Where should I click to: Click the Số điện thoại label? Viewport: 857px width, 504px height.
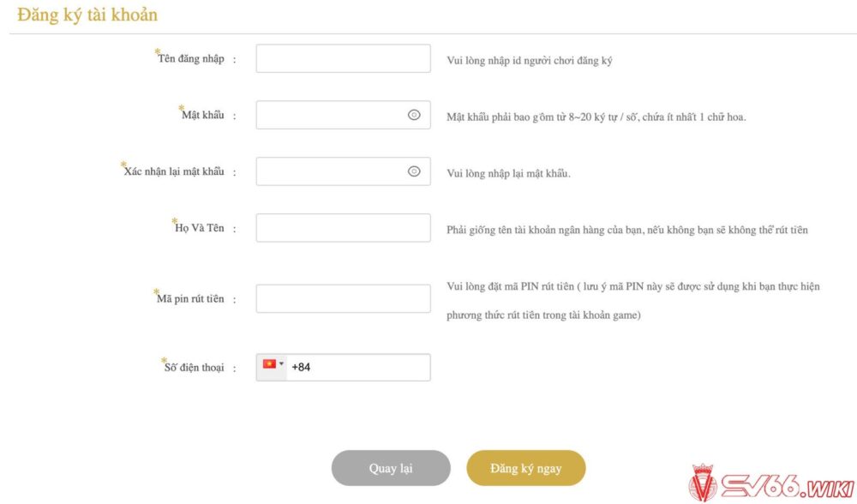[194, 368]
